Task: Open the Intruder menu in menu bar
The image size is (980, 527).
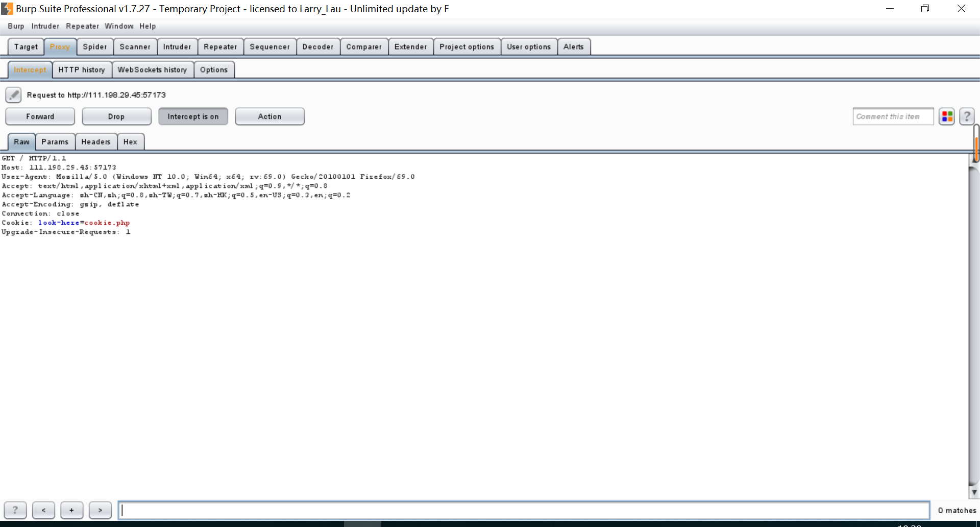Action: point(45,26)
